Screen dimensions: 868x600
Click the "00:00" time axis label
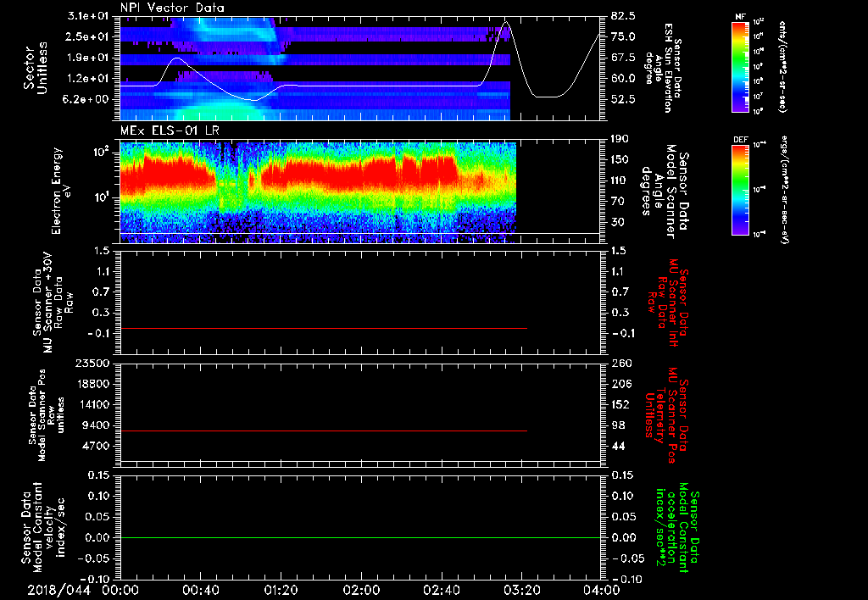[120, 590]
